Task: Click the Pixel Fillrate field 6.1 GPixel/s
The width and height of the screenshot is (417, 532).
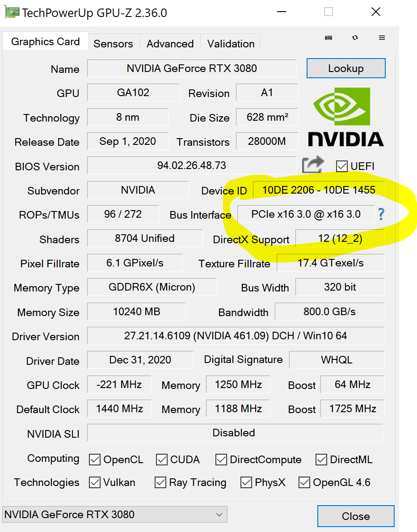Action: [135, 262]
